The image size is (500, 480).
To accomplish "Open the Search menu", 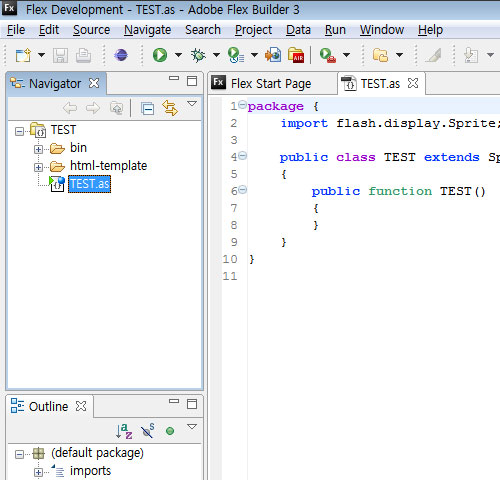I will 203,30.
